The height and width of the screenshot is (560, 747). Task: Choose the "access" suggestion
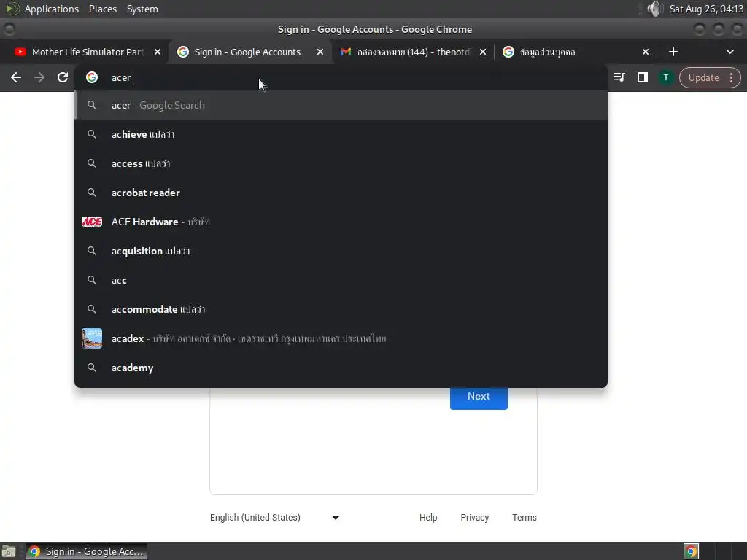[341, 163]
